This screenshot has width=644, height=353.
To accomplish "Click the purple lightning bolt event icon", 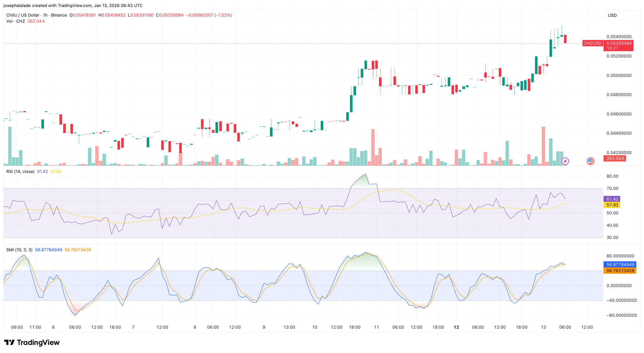I will point(565,161).
